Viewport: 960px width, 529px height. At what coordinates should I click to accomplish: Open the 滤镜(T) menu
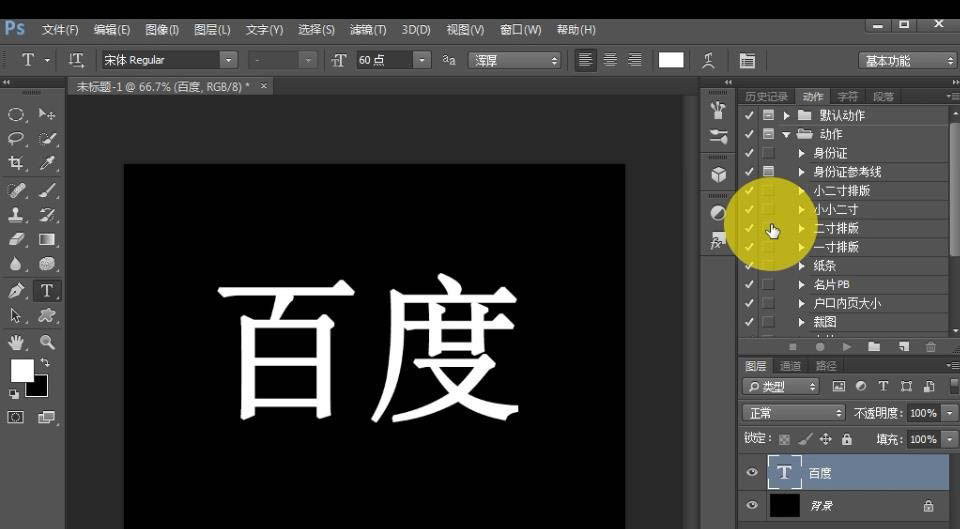[368, 29]
